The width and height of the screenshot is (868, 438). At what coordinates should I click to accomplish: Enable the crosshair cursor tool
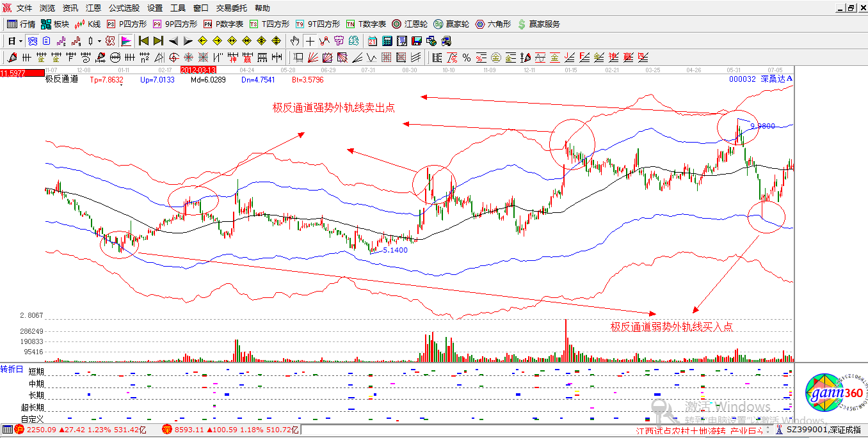coord(310,40)
